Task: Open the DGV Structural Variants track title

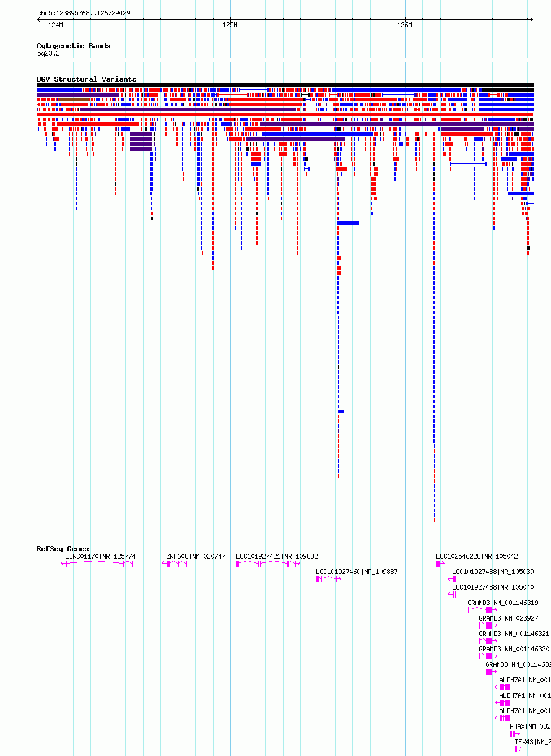Action: [87, 79]
